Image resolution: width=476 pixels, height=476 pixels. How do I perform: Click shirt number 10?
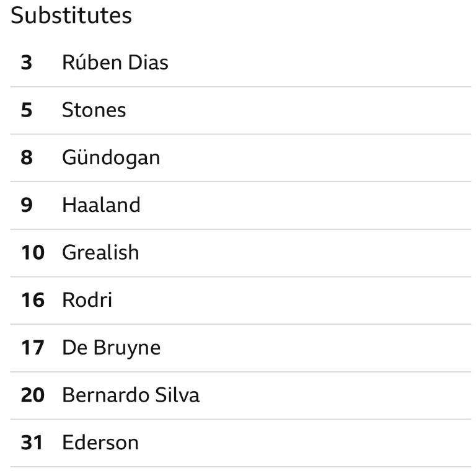coord(33,252)
